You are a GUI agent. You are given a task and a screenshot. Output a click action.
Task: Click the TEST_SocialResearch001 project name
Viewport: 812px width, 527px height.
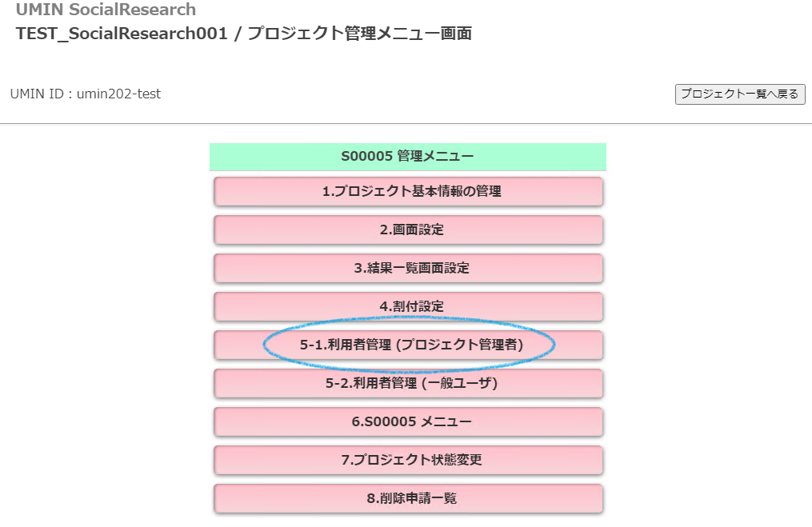121,34
